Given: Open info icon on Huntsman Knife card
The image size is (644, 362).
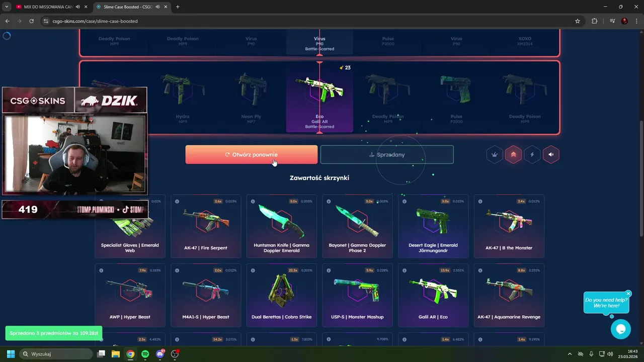Looking at the screenshot, I should tap(253, 201).
